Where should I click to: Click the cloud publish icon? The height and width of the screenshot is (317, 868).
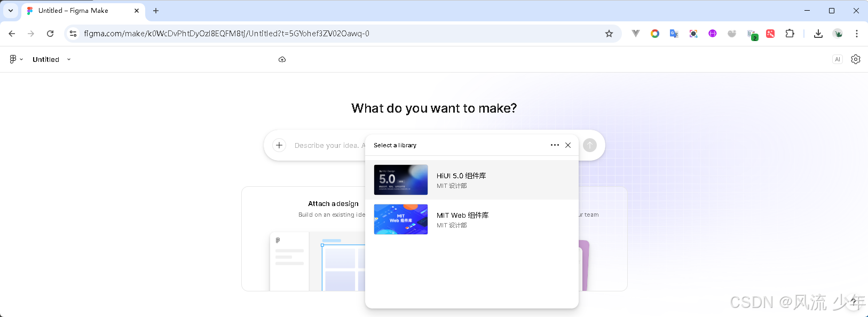point(282,59)
